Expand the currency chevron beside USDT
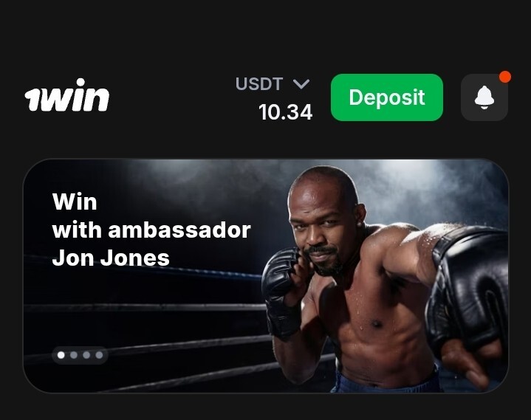The image size is (531, 420). (301, 84)
